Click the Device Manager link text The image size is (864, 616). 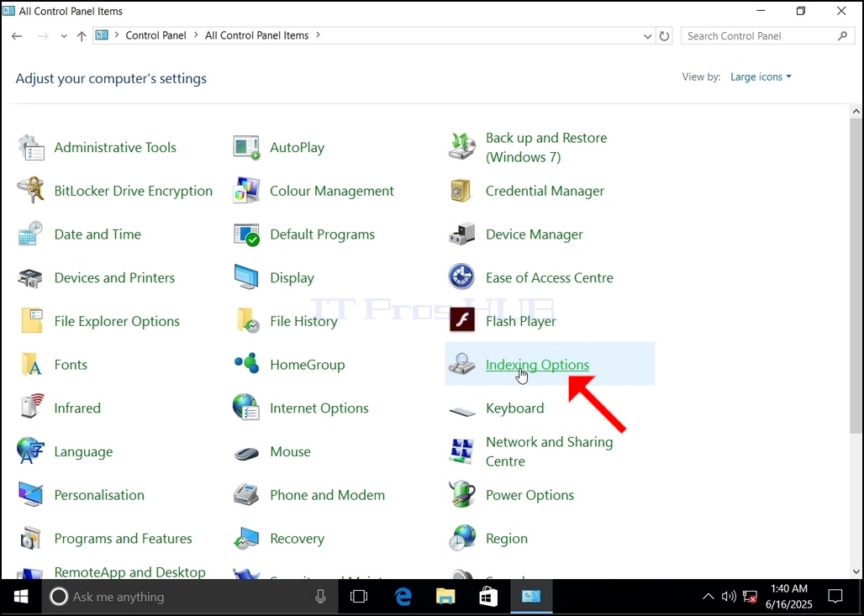pos(534,234)
